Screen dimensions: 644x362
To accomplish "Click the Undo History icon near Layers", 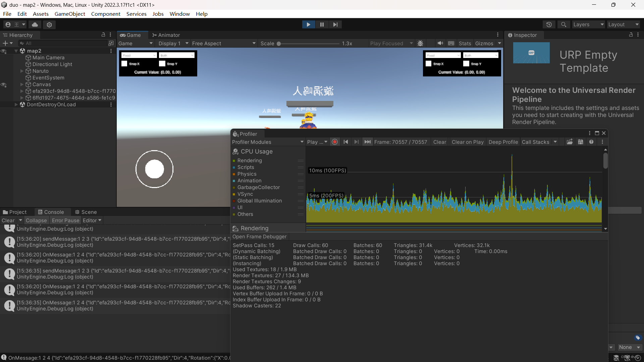I will click(x=549, y=24).
